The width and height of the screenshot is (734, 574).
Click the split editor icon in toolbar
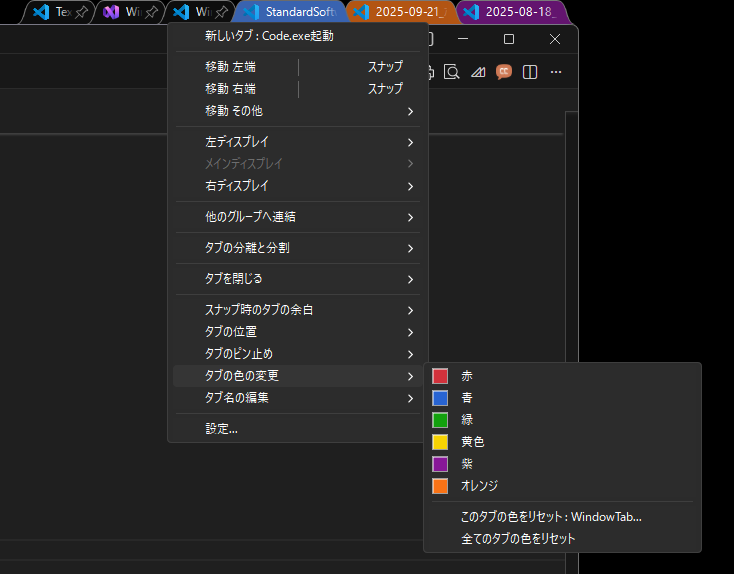click(530, 71)
